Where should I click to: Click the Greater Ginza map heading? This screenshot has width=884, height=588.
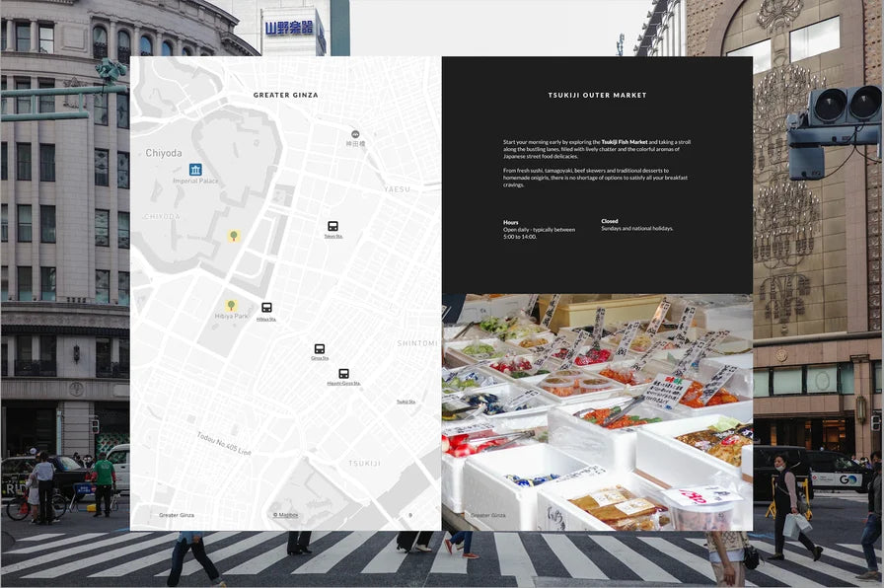click(286, 96)
